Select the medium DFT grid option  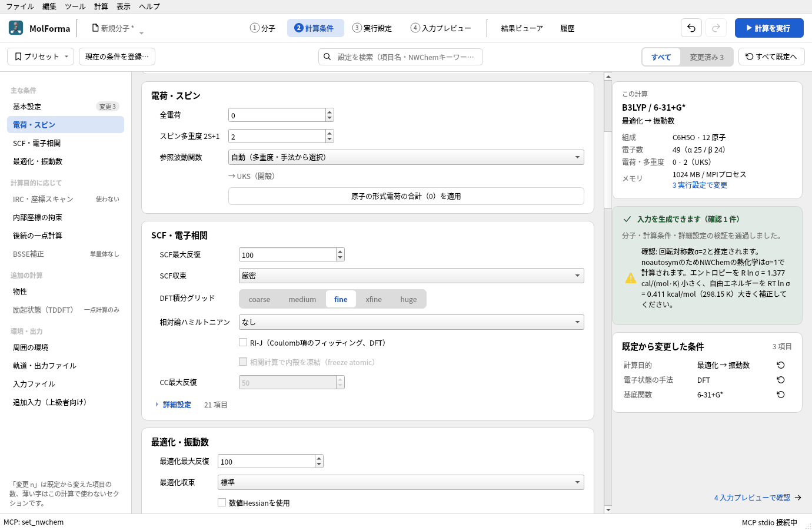302,299
